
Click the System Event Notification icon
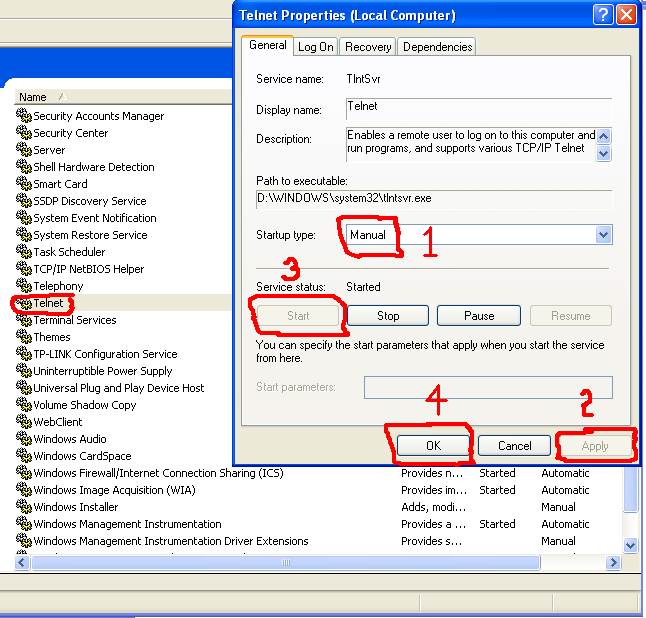(24, 217)
